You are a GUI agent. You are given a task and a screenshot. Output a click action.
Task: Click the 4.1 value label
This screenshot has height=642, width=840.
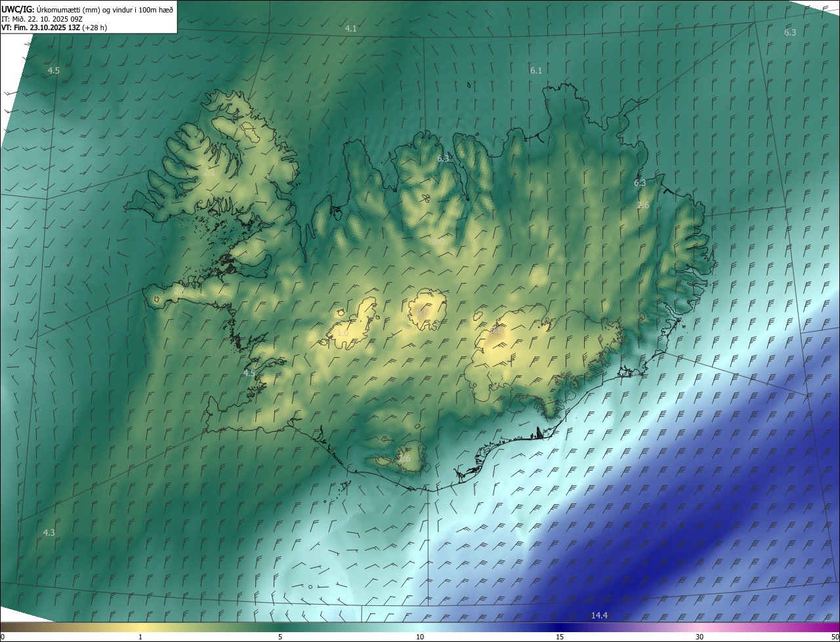point(351,29)
